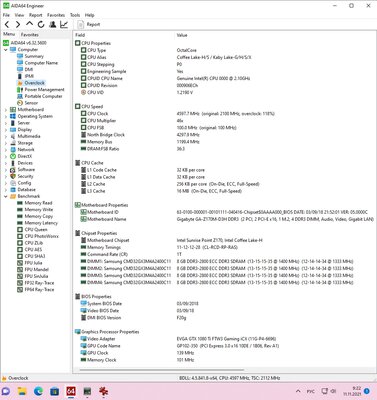Click the Forward navigation arrow

coord(18,24)
